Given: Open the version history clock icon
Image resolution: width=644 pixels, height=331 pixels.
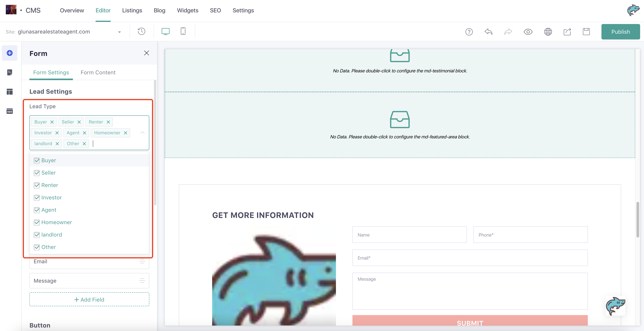Looking at the screenshot, I should (142, 32).
